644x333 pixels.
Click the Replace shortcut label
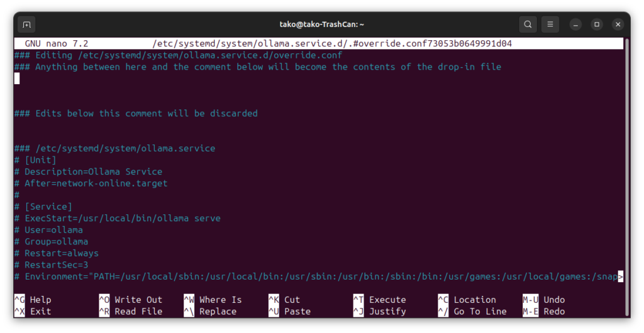click(x=218, y=312)
